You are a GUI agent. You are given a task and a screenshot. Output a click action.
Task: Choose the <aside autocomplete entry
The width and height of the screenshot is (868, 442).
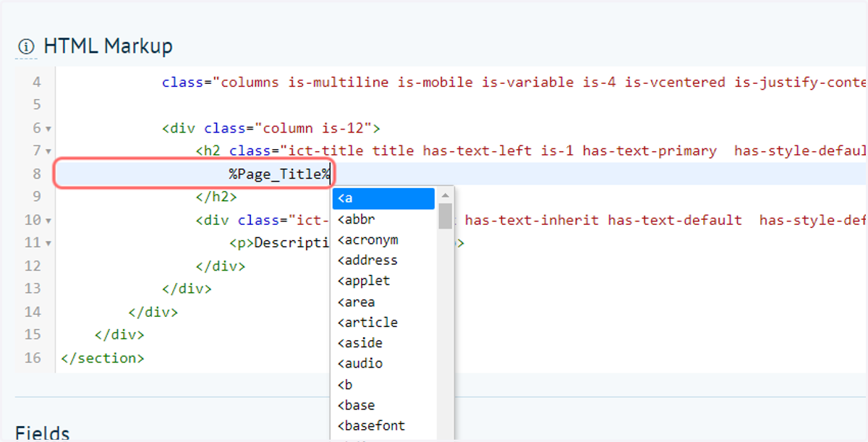[383, 343]
